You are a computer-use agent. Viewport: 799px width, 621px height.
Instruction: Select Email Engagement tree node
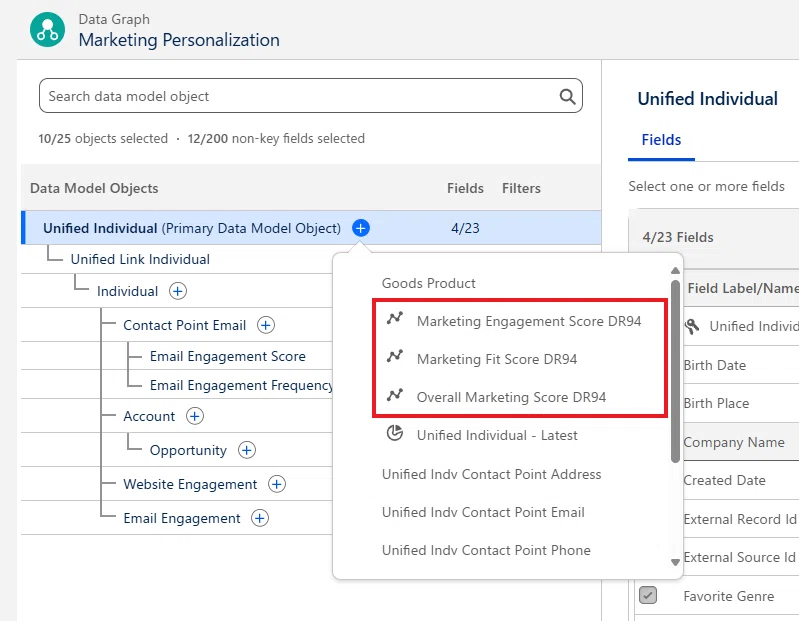point(182,518)
